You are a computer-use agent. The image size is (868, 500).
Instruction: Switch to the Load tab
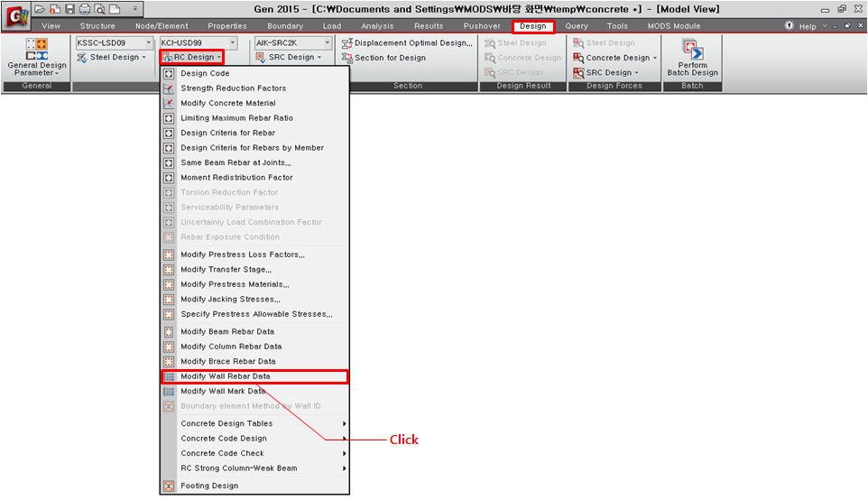332,26
